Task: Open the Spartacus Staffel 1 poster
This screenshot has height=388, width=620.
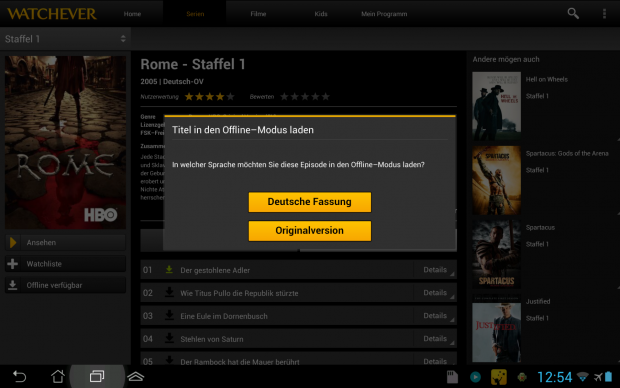Action: [496, 254]
